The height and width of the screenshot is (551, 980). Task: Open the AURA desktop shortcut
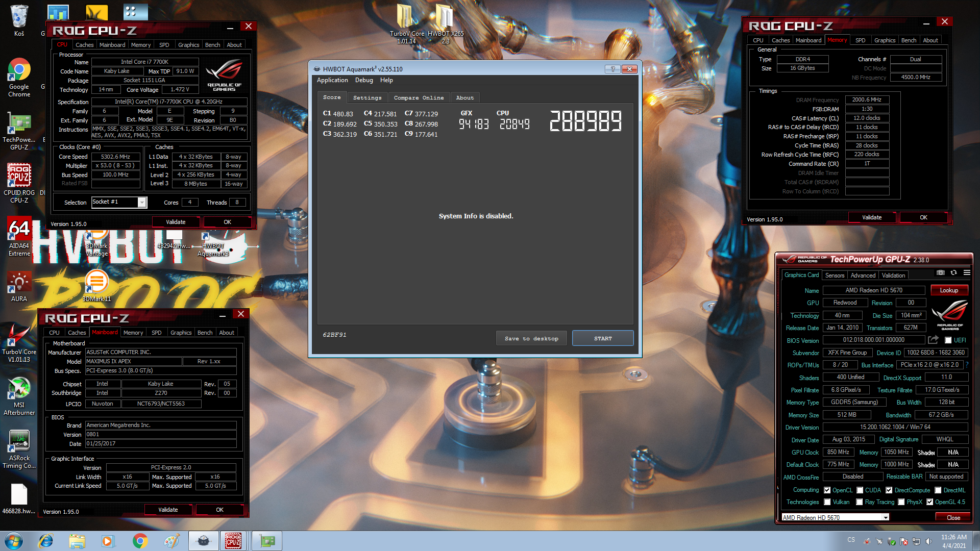click(19, 287)
